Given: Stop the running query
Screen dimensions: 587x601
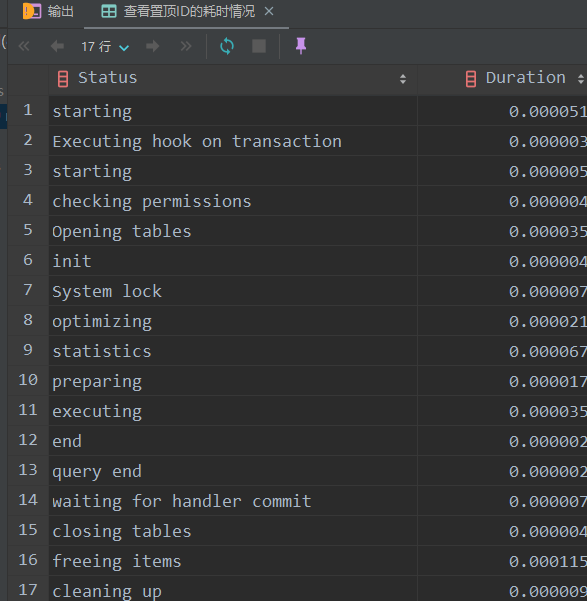Looking at the screenshot, I should click(x=259, y=46).
